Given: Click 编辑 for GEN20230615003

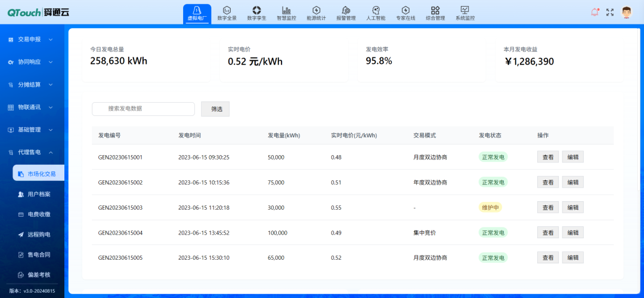Looking at the screenshot, I should [x=573, y=207].
